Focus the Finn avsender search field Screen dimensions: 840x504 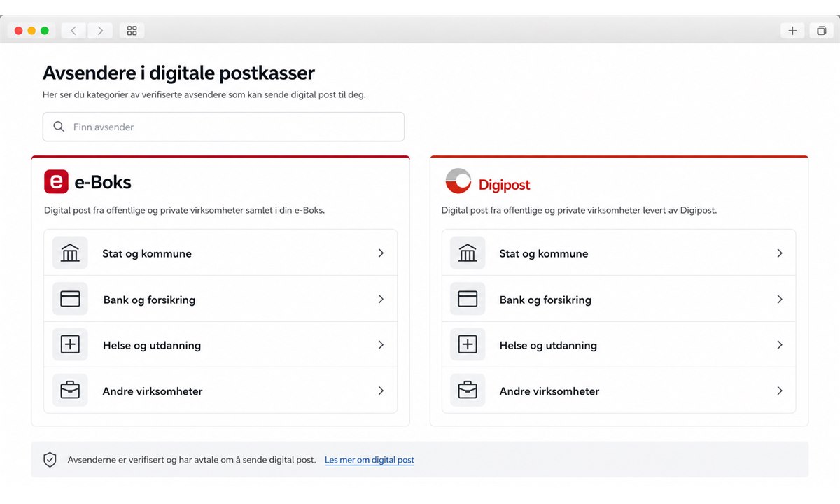pyautogui.click(x=223, y=127)
